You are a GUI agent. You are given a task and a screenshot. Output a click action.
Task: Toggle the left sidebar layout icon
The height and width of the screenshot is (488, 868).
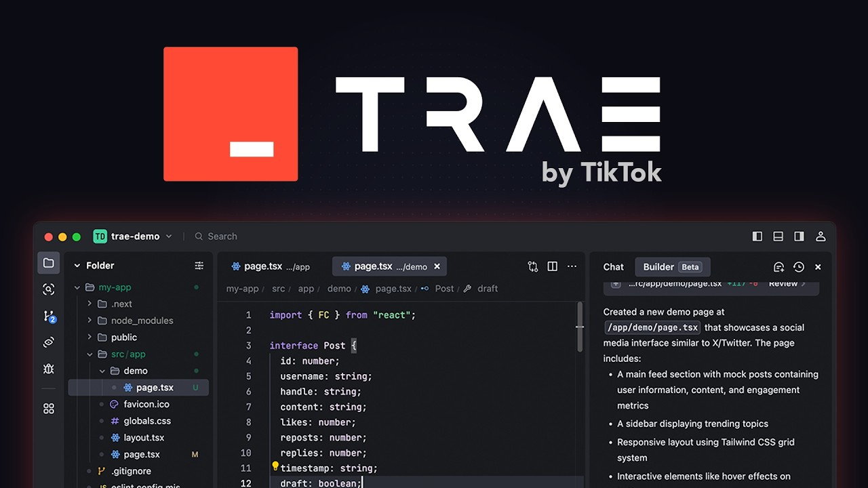[x=757, y=237]
